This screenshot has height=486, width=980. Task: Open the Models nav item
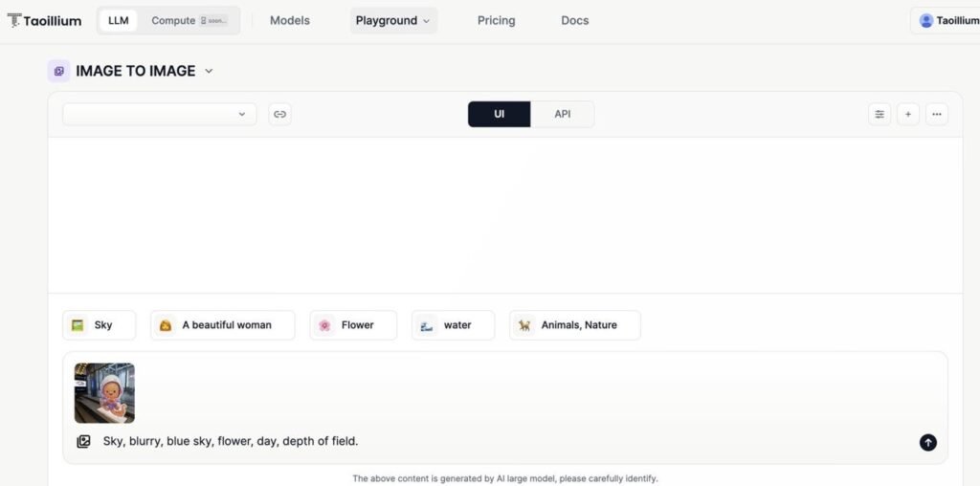click(290, 20)
